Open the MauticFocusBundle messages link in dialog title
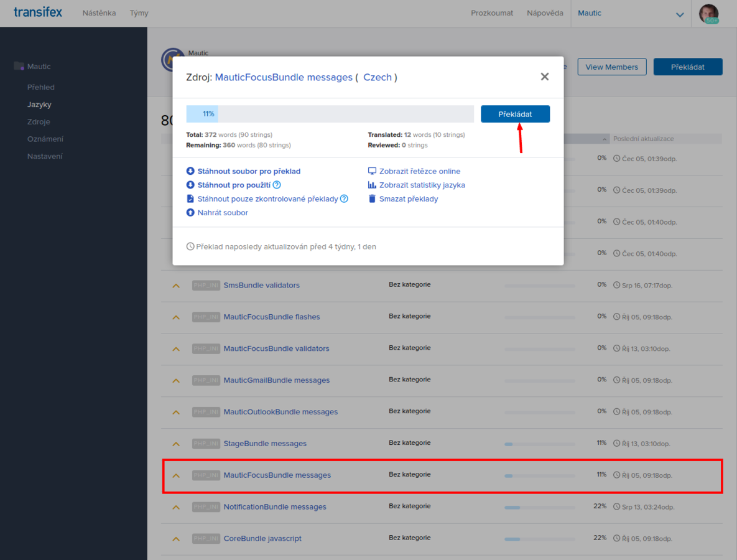Screen dimensions: 737x560 coord(284,77)
